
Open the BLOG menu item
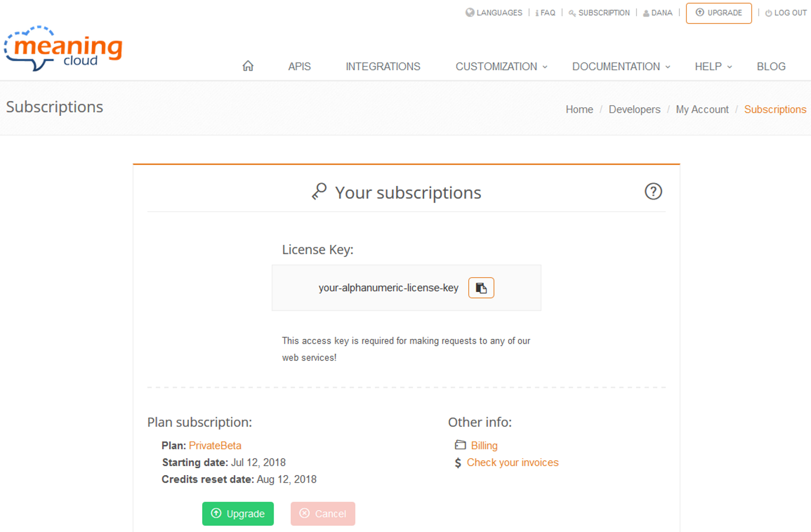point(771,66)
